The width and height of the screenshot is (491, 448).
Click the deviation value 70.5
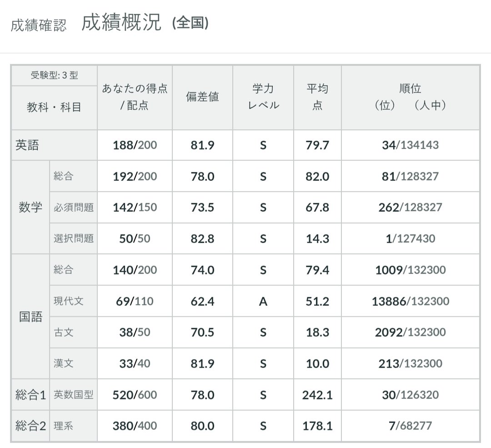pyautogui.click(x=202, y=332)
